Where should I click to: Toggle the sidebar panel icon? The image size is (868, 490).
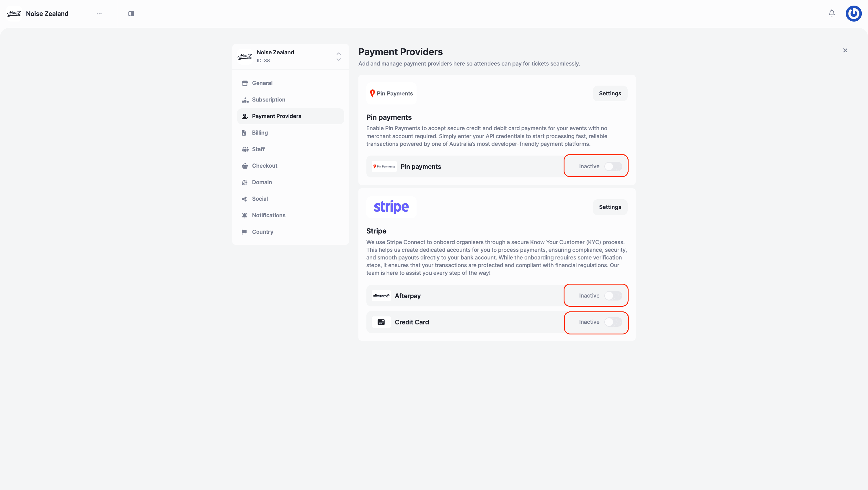(131, 14)
